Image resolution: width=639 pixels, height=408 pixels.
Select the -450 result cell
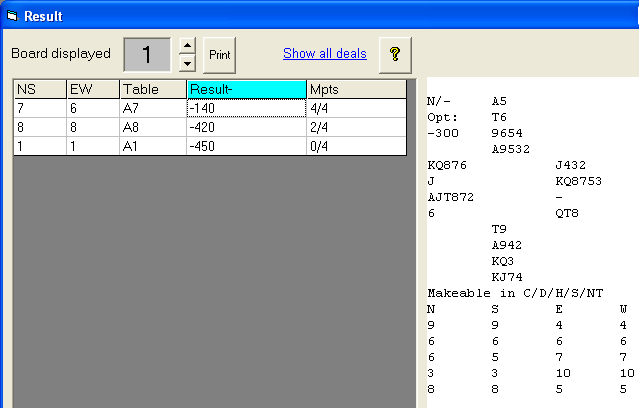coord(247,146)
